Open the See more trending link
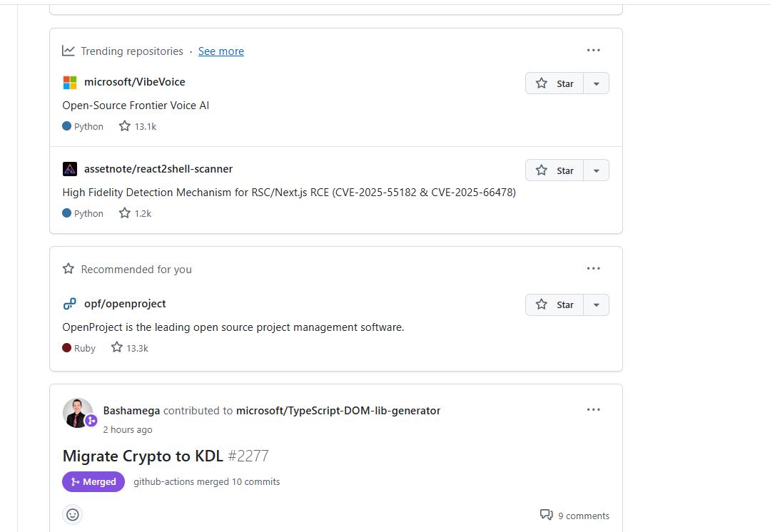This screenshot has width=770, height=532. 221,51
